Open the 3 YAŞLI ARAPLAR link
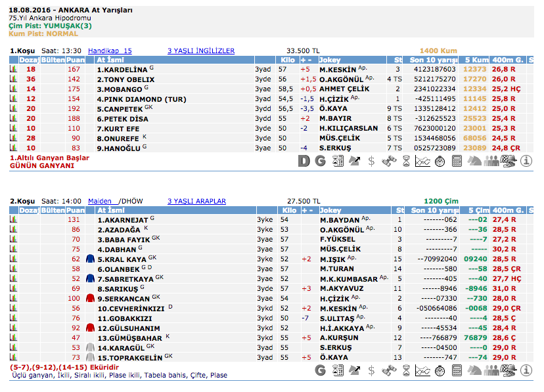This screenshot has height=392, width=544. (196, 202)
